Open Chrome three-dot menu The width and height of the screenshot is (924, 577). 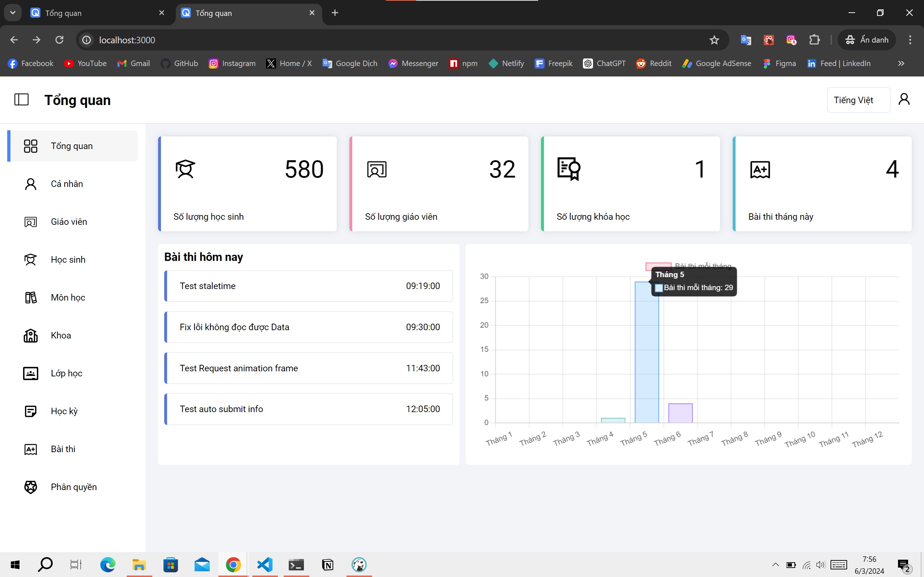click(x=910, y=40)
